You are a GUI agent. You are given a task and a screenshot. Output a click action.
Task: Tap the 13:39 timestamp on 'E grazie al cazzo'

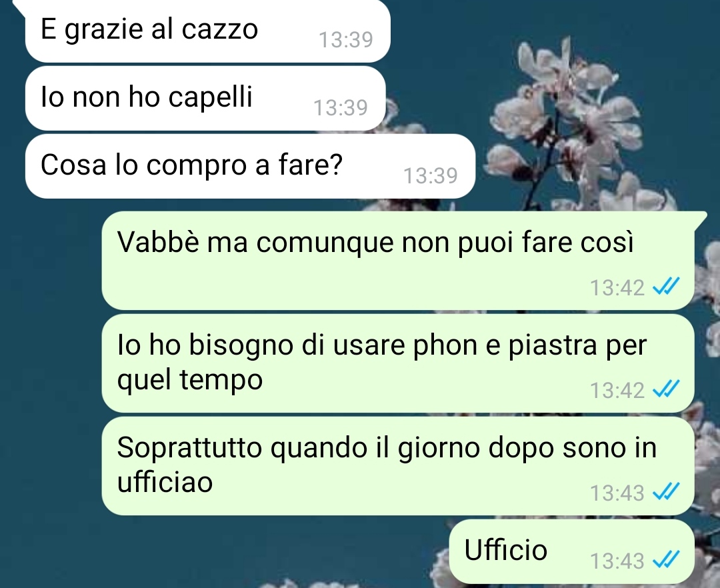[346, 39]
